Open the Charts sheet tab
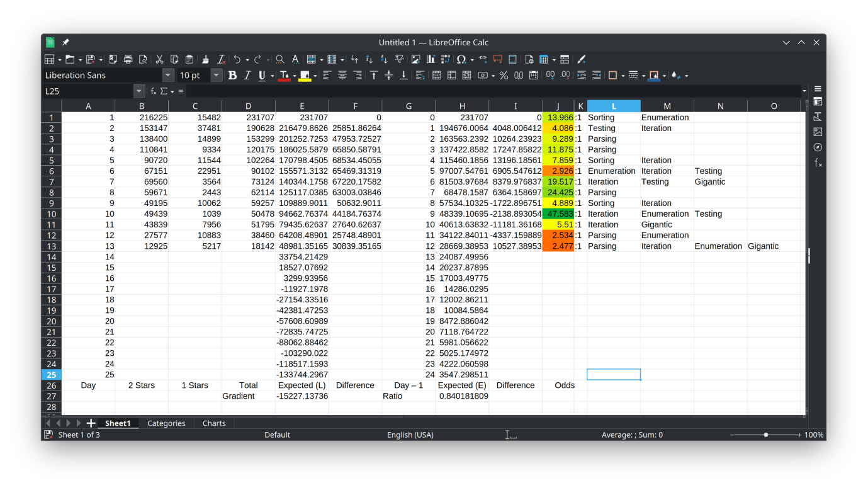 click(214, 423)
